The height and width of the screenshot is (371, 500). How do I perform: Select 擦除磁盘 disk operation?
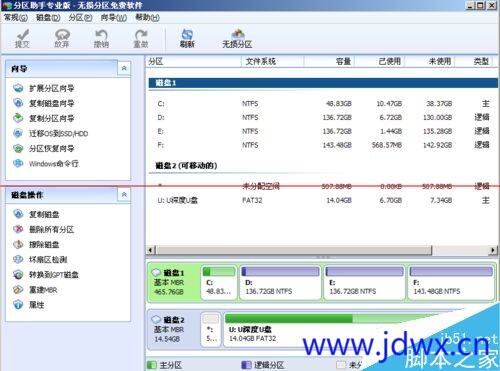pos(36,244)
